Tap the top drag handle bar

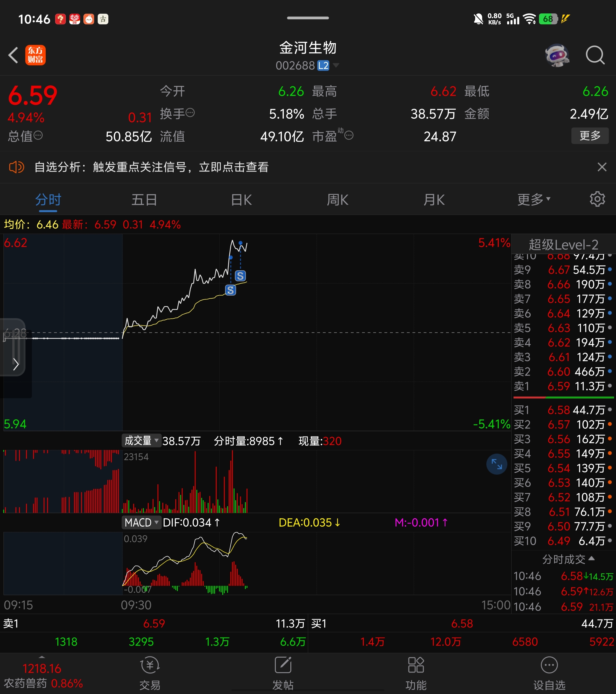click(x=308, y=18)
